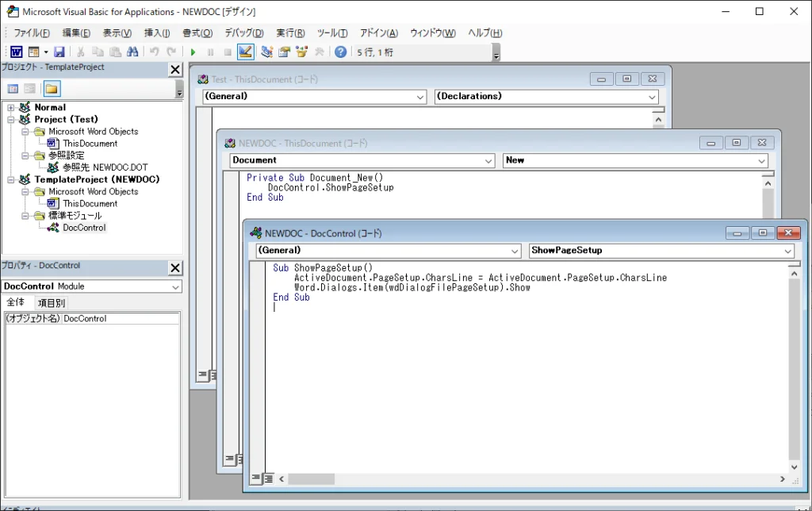Click the Copy toolbar icon

(98, 52)
